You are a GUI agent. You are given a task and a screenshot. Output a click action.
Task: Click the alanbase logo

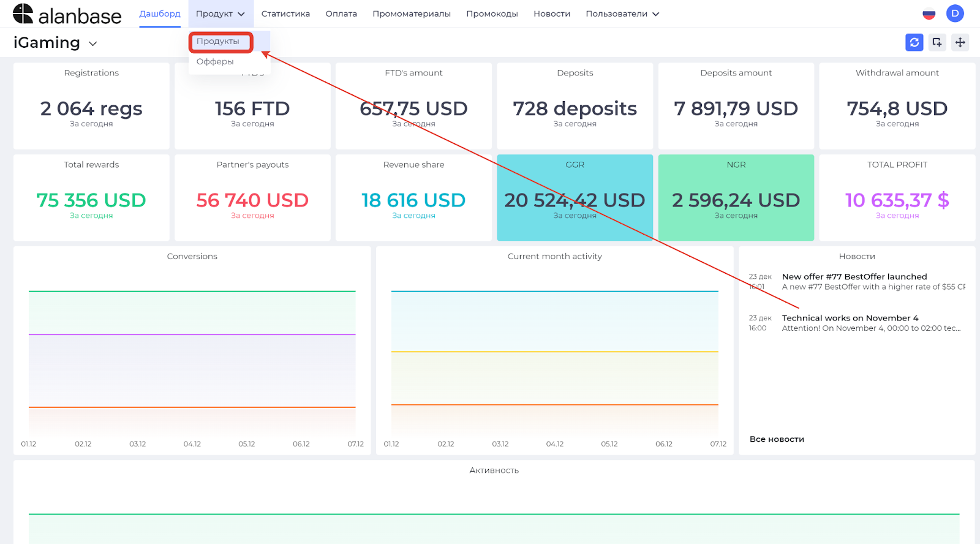(67, 14)
